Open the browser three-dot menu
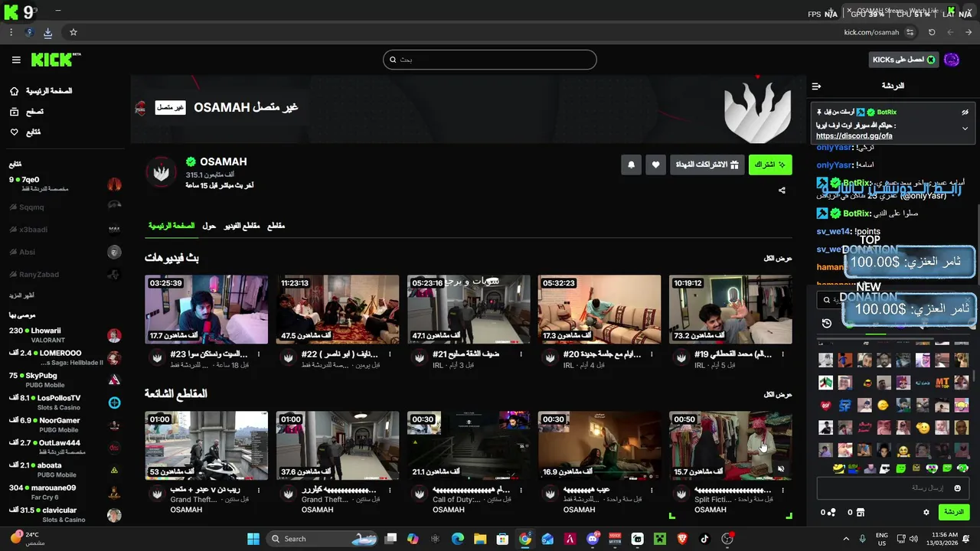Viewport: 980px width, 551px height. tap(11, 32)
